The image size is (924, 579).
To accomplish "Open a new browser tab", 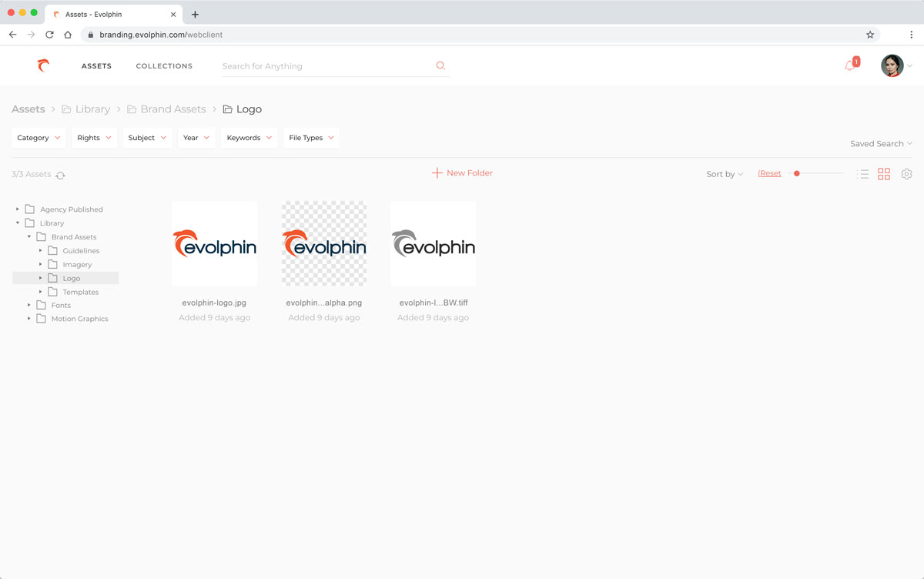I will point(195,14).
